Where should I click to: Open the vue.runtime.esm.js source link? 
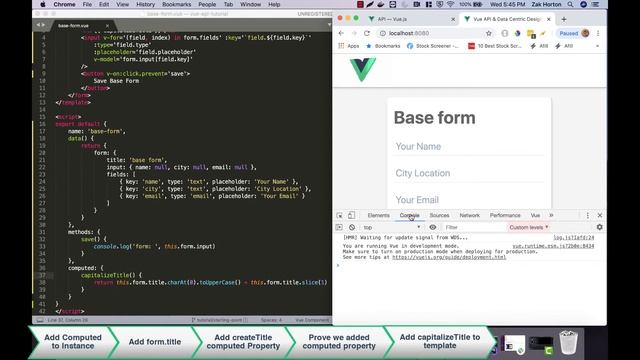click(x=553, y=246)
